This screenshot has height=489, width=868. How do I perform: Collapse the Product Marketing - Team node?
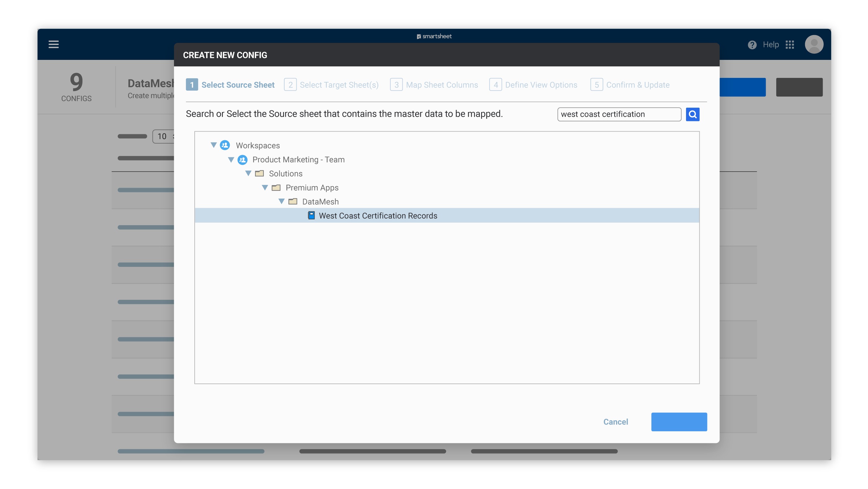(x=231, y=159)
